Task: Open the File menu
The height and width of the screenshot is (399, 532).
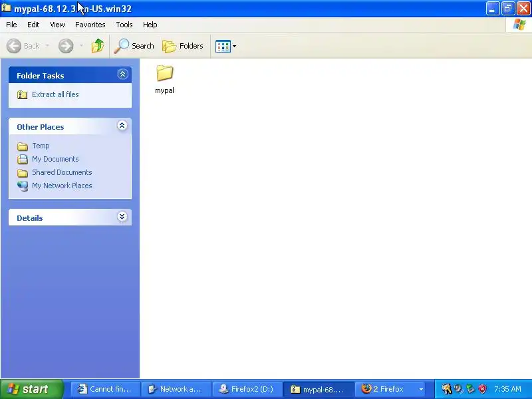Action: 11,25
